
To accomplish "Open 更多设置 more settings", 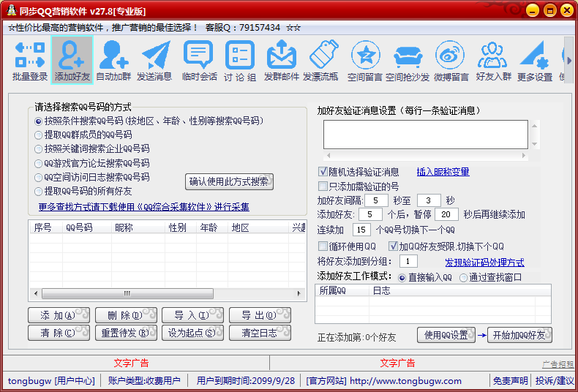I will click(x=535, y=60).
